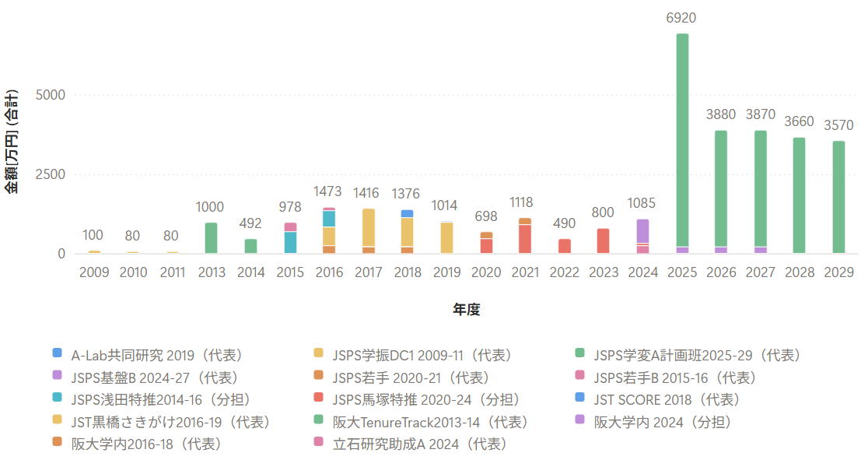Click the JSPS学振DC1 2009-11 legend swatch
Image resolution: width=868 pixels, height=460 pixels.
click(318, 353)
